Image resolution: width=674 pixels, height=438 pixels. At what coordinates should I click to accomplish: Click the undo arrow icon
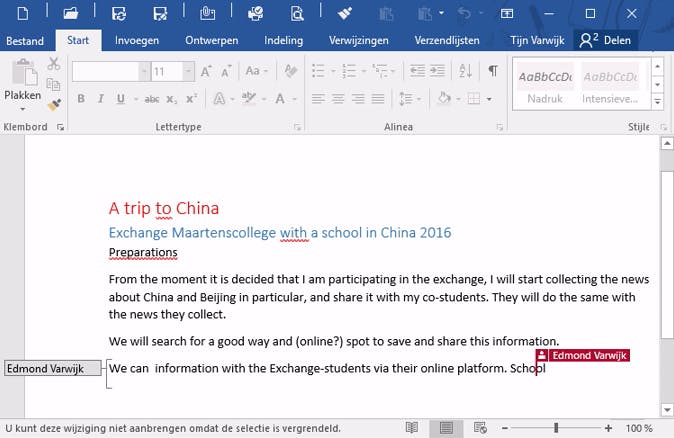click(464, 13)
